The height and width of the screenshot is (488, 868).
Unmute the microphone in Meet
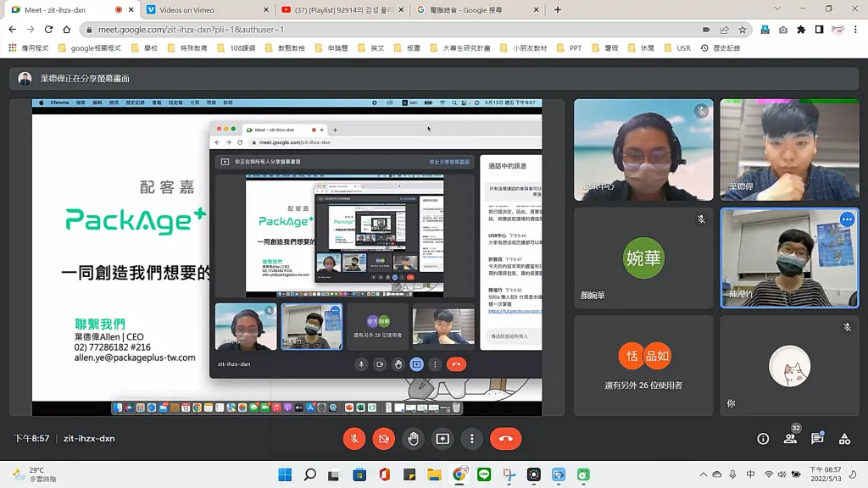pyautogui.click(x=354, y=439)
